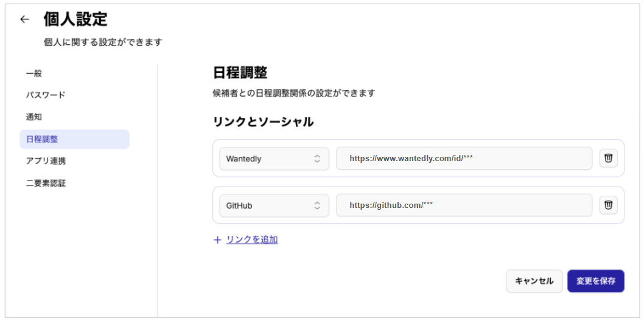
Task: Delete the Wantedly link with trash icon
Action: (x=607, y=159)
